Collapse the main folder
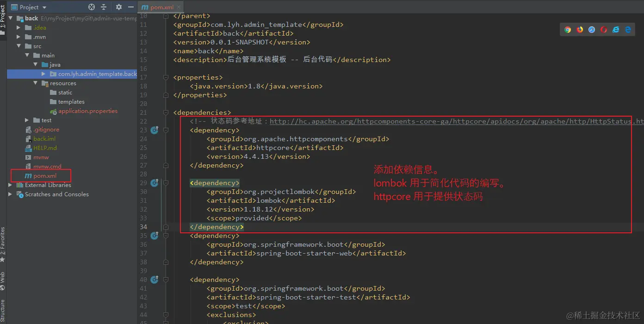This screenshot has width=644, height=324. [27, 56]
